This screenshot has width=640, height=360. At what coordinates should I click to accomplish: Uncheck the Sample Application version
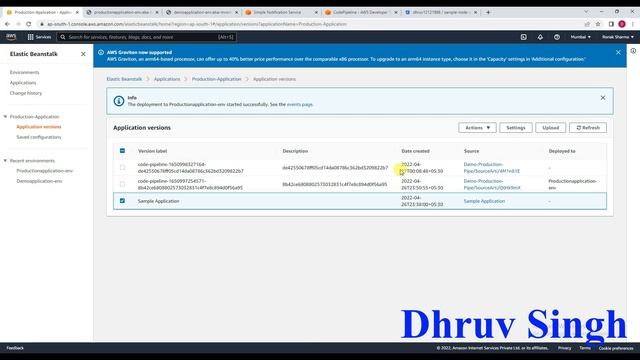(x=122, y=201)
